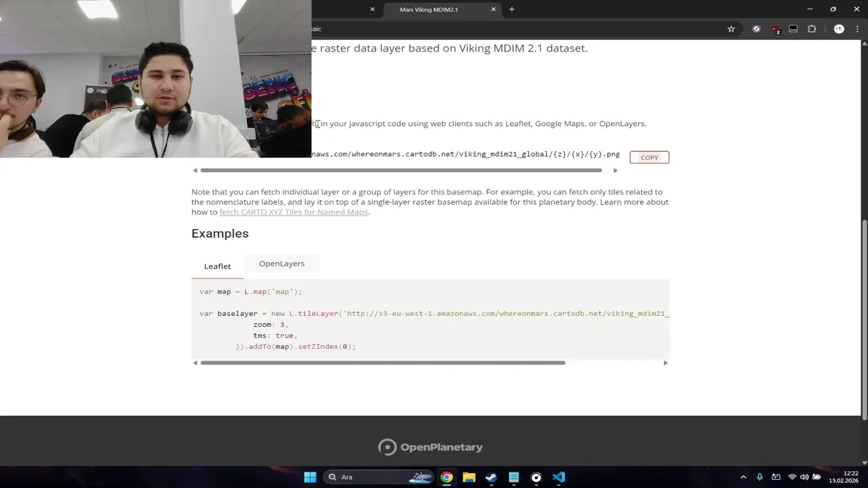This screenshot has width=868, height=488.
Task: Click the Examples heading
Action: (220, 233)
